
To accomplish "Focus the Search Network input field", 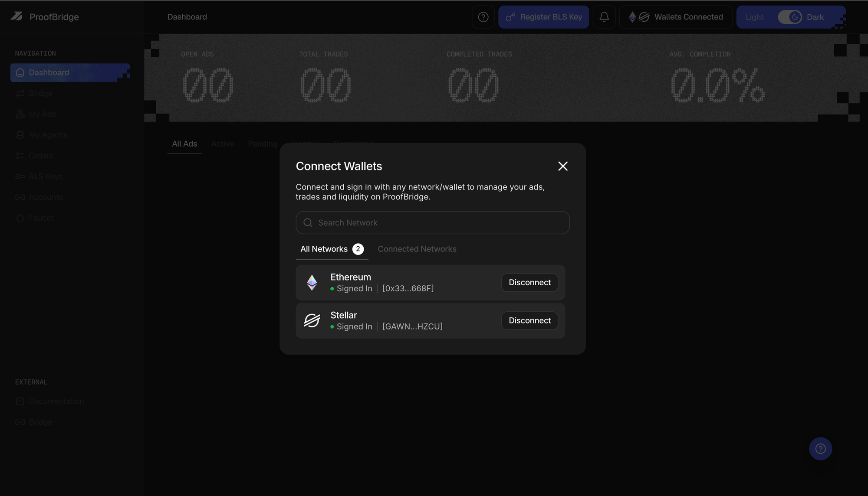I will tap(433, 223).
